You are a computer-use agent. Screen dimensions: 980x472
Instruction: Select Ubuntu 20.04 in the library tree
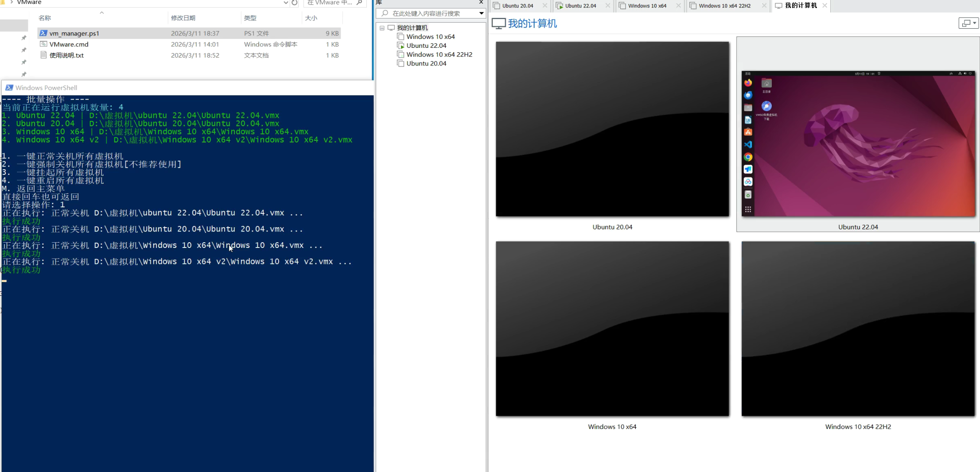click(426, 63)
